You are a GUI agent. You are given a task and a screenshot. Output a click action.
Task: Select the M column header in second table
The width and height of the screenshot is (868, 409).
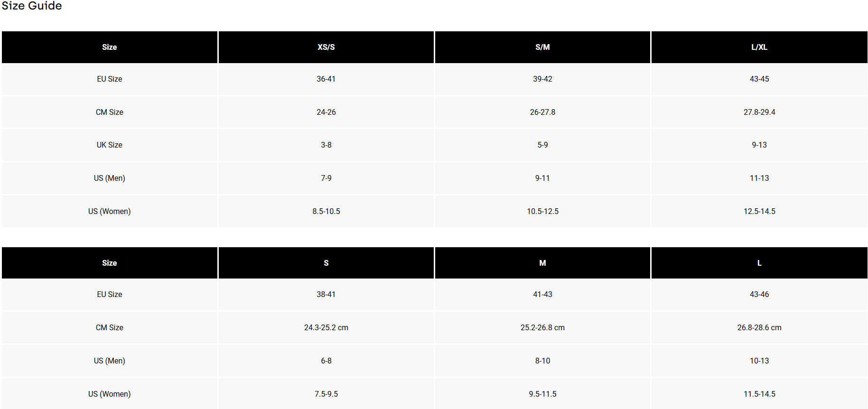542,263
